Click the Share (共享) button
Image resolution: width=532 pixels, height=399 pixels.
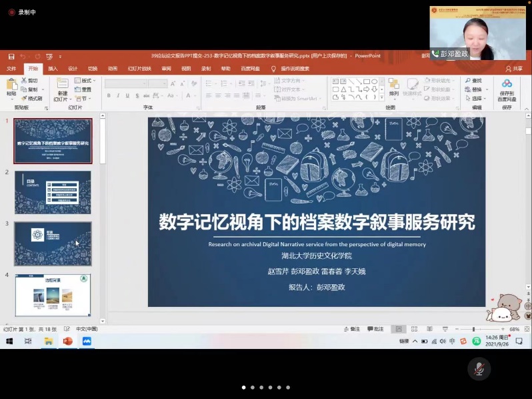(514, 69)
